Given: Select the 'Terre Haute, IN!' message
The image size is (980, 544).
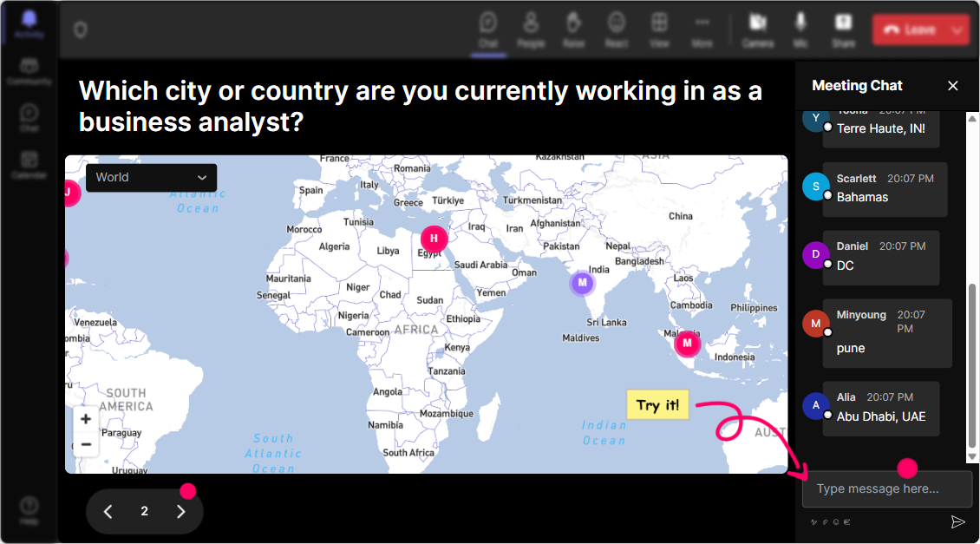Looking at the screenshot, I should (880, 129).
